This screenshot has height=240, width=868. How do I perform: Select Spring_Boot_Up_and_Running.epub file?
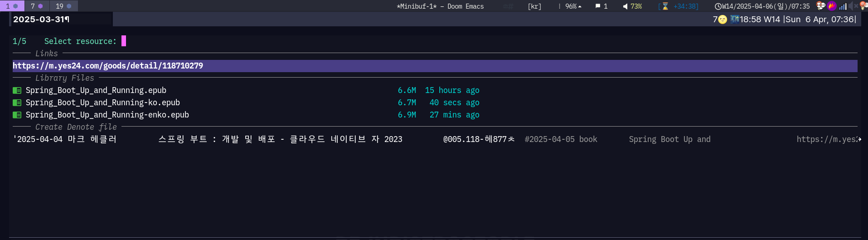tap(96, 90)
